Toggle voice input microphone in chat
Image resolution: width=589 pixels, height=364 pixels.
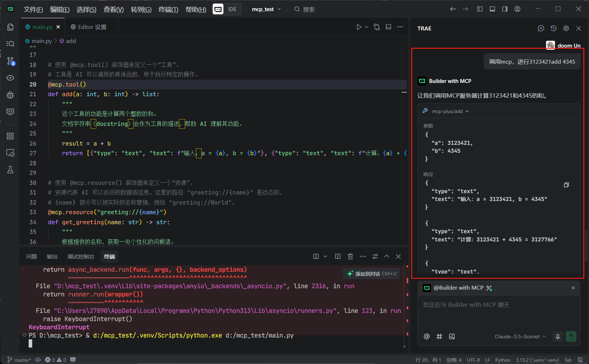tap(557, 336)
